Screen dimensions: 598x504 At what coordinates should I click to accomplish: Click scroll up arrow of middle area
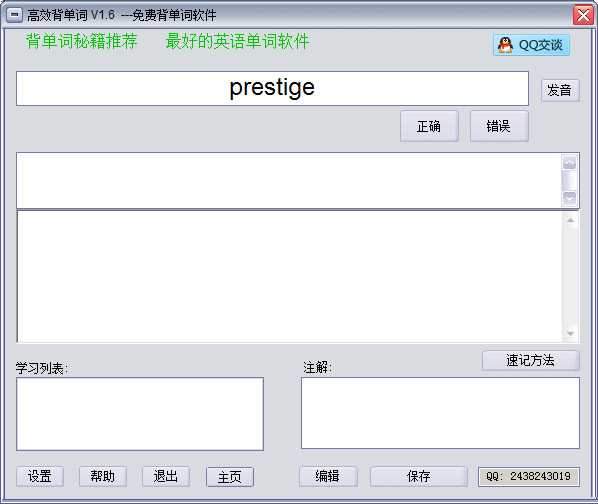[x=571, y=220]
